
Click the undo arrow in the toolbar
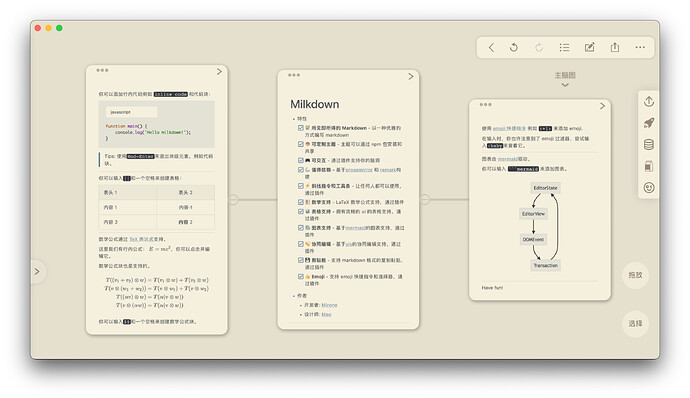click(514, 48)
